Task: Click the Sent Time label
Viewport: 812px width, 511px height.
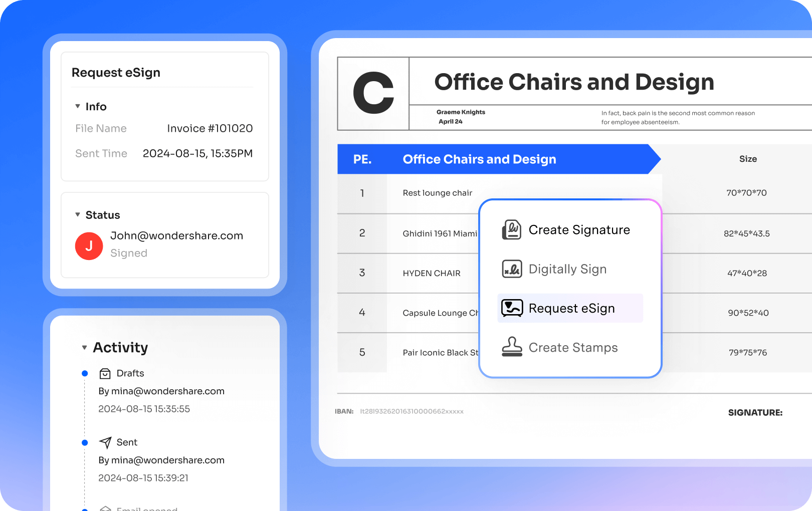Action: click(x=101, y=153)
